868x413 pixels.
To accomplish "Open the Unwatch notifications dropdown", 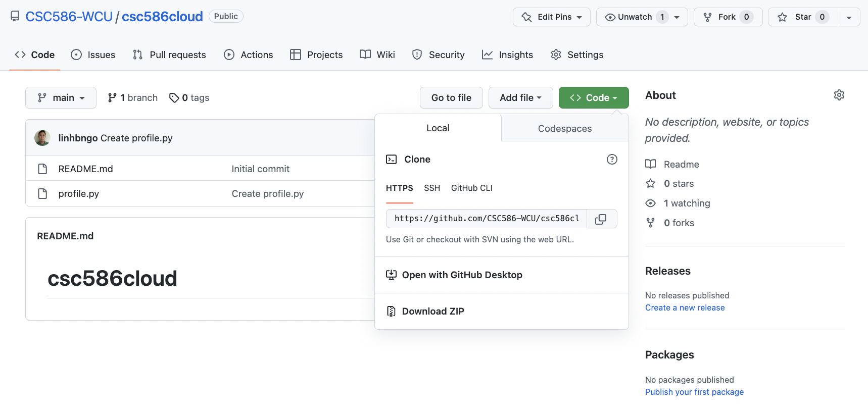I will [x=642, y=17].
